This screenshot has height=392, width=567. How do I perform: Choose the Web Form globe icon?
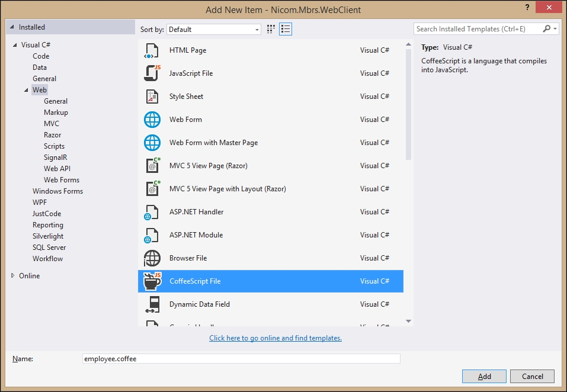(152, 120)
